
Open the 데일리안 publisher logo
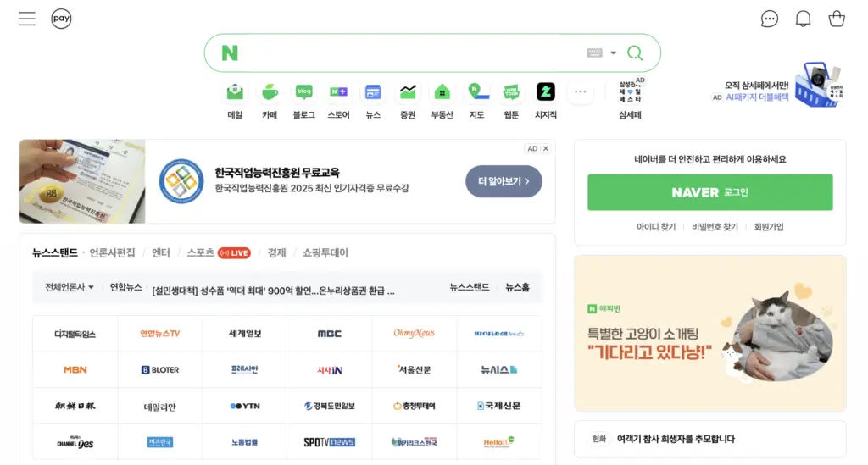160,407
